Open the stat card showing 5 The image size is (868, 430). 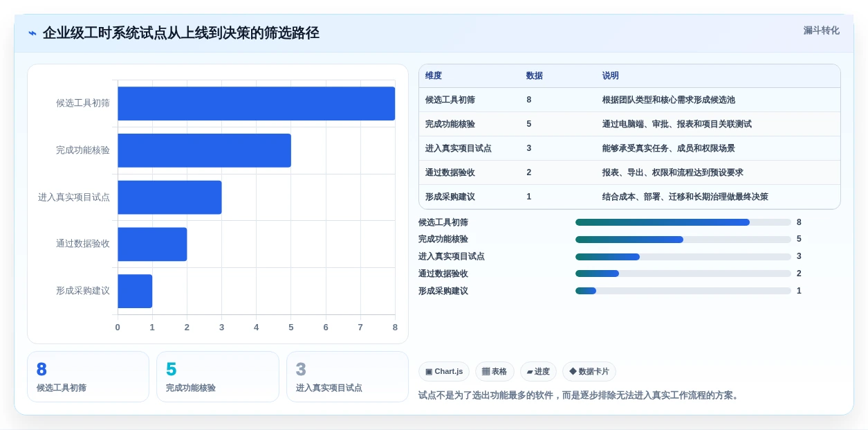pyautogui.click(x=218, y=377)
